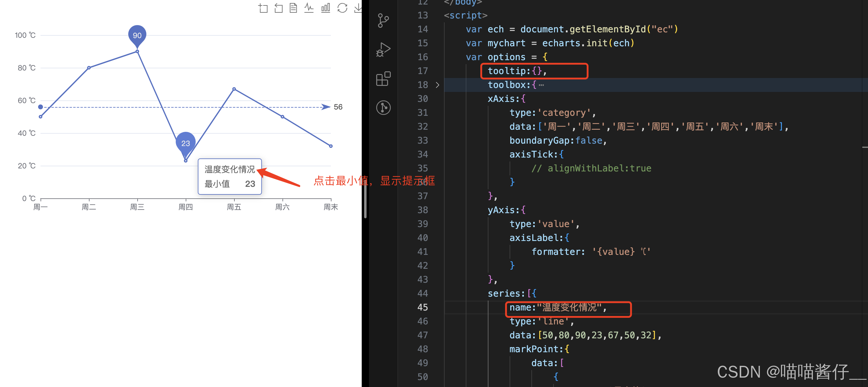Screen dimensions: 868x387
Task: Click the 周六 data point at 50
Action: (x=282, y=117)
